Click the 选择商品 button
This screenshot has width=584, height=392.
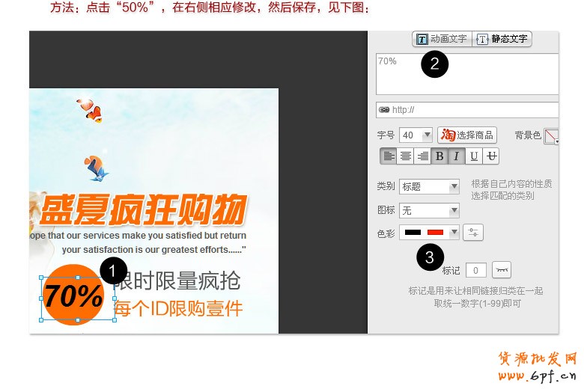467,135
